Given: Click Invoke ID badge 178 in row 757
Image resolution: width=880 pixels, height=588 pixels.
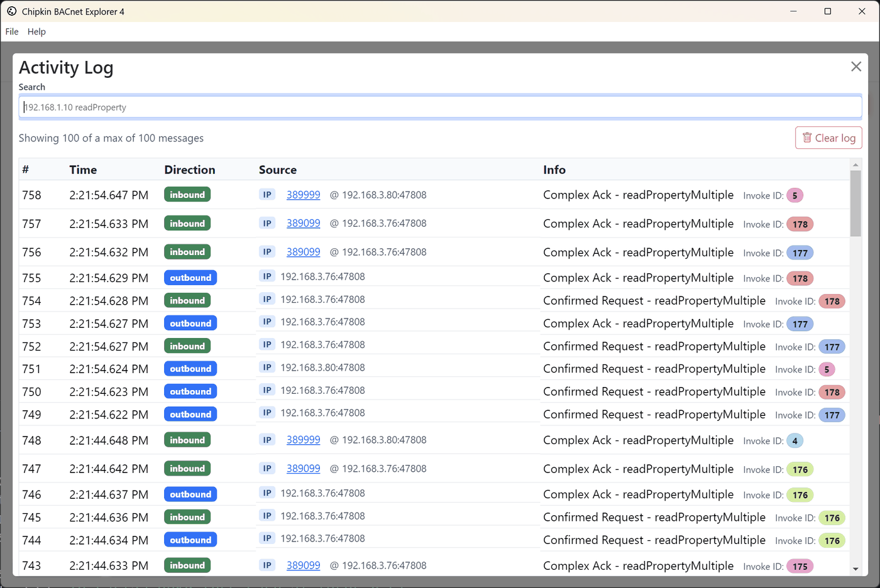Looking at the screenshot, I should [x=800, y=224].
